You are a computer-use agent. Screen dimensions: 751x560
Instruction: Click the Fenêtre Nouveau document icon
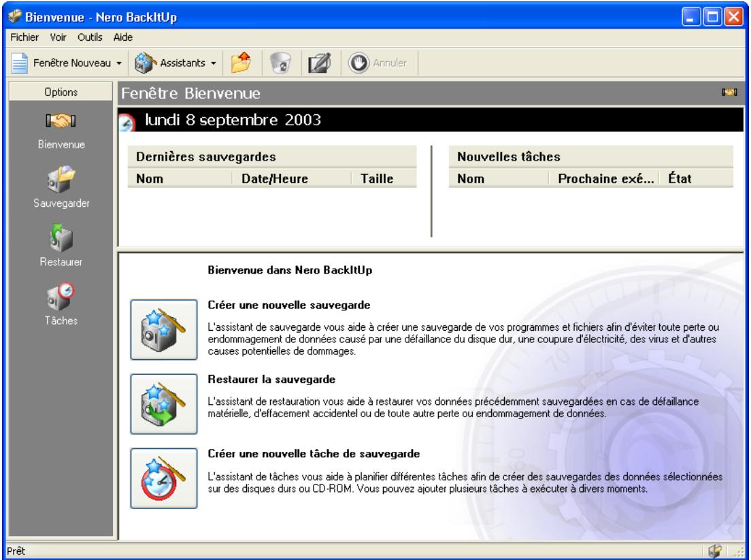tap(20, 63)
